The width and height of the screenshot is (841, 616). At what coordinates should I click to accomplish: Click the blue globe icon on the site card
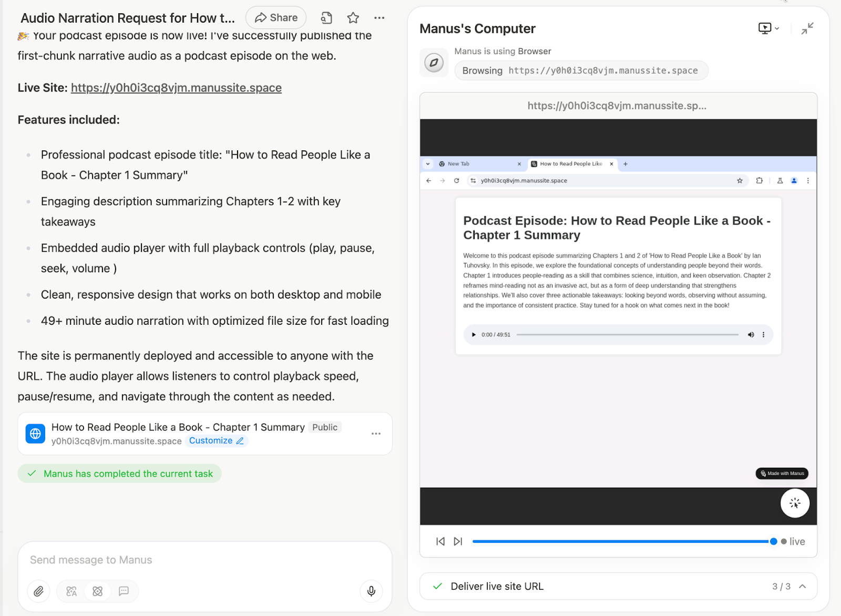coord(35,434)
